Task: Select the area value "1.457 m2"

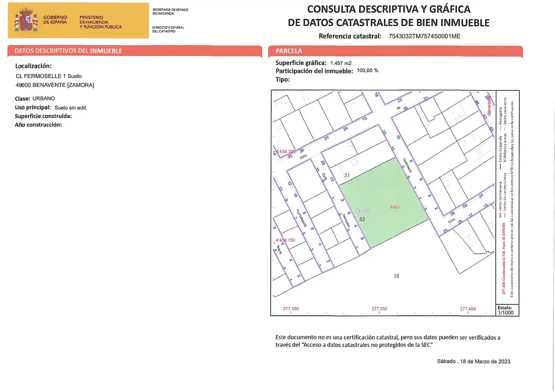Action: point(341,63)
